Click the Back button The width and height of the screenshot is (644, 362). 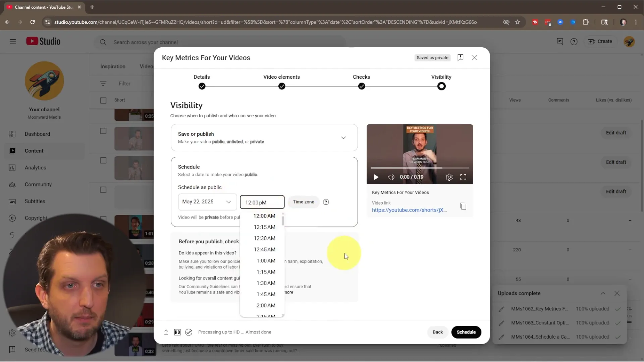pyautogui.click(x=437, y=332)
